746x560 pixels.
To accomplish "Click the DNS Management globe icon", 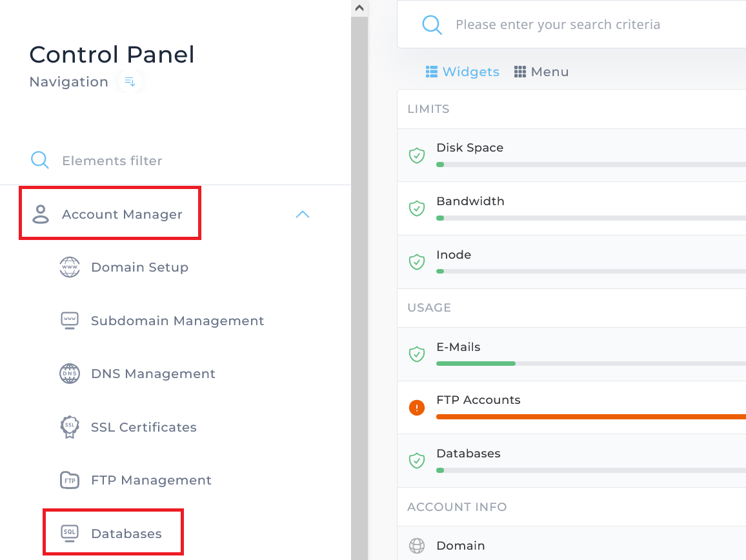I will point(70,374).
